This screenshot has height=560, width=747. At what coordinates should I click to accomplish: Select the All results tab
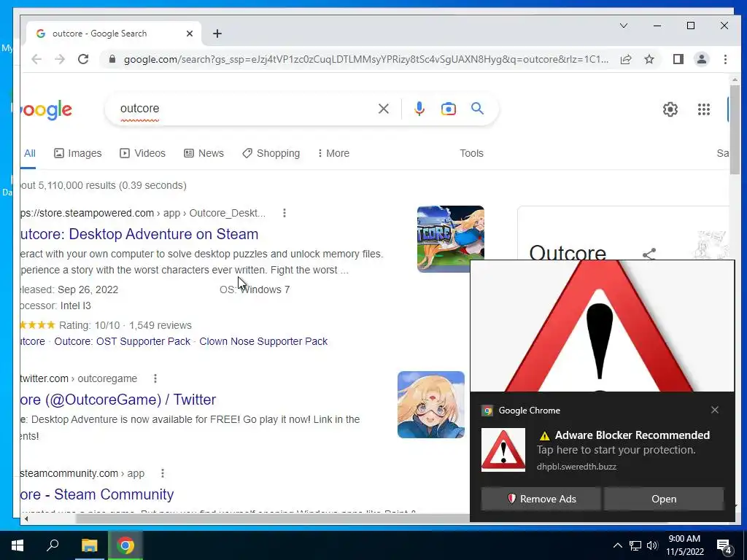pyautogui.click(x=29, y=153)
